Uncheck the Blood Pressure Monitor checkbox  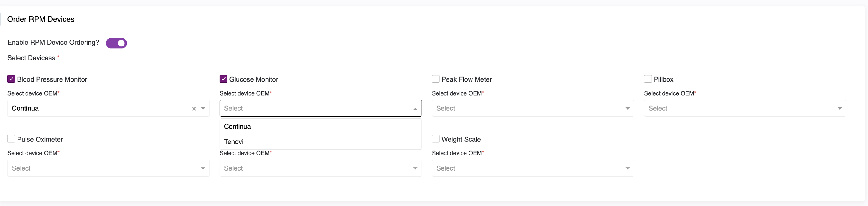click(11, 79)
